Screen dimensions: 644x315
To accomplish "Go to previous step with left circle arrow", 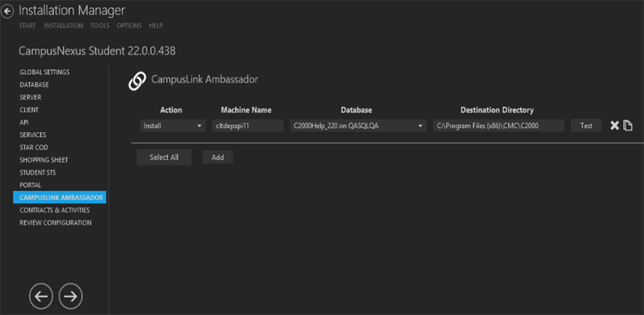I will [41, 296].
